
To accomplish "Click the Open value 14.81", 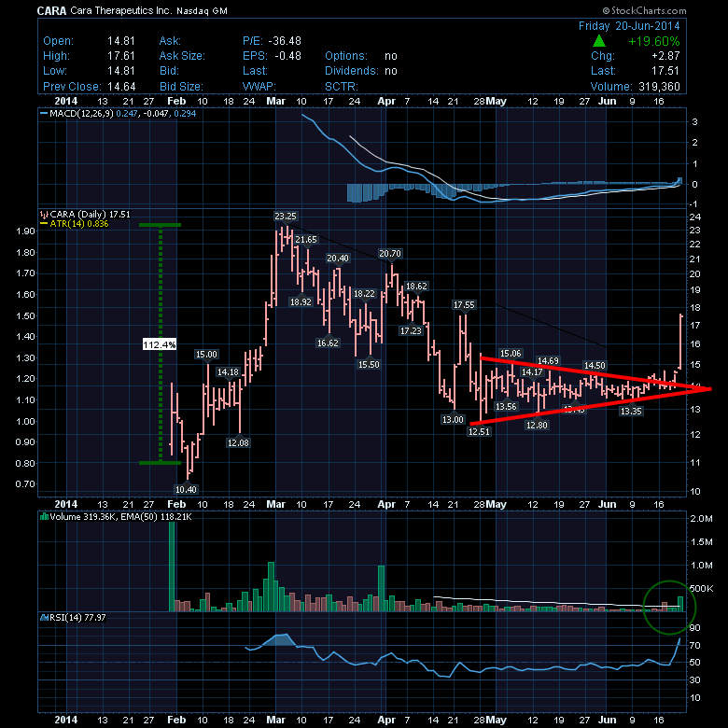I will point(121,41).
